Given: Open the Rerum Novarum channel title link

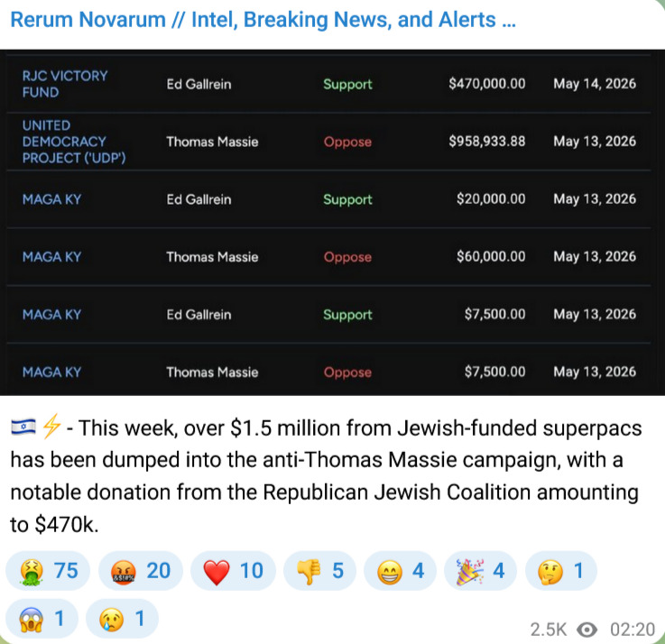Looking at the screenshot, I should point(263,20).
